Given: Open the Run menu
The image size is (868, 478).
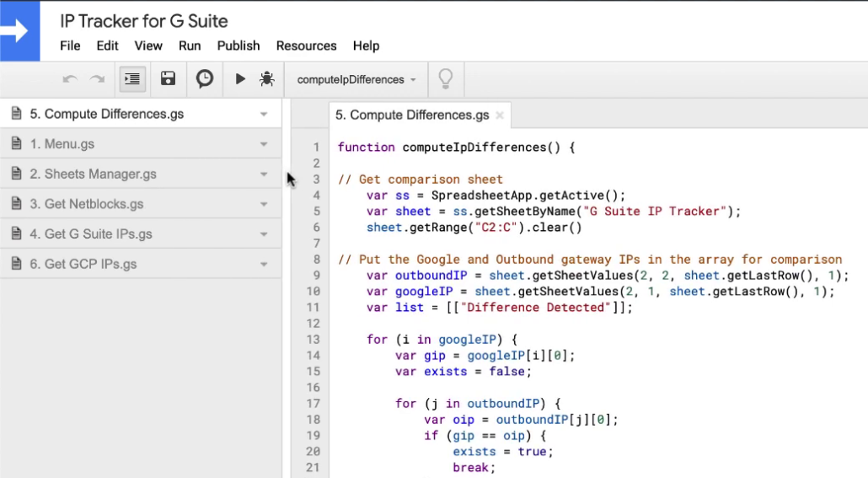Looking at the screenshot, I should [x=190, y=46].
